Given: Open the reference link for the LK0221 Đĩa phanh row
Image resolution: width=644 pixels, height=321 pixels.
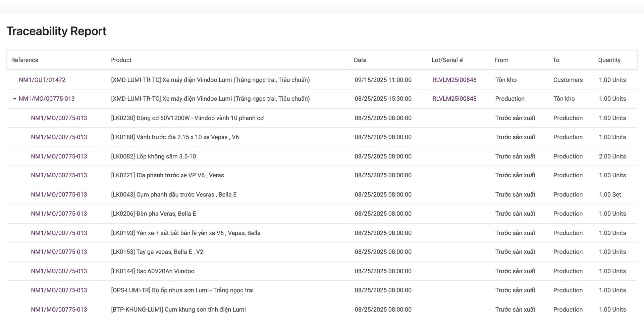Looking at the screenshot, I should click(x=59, y=175).
